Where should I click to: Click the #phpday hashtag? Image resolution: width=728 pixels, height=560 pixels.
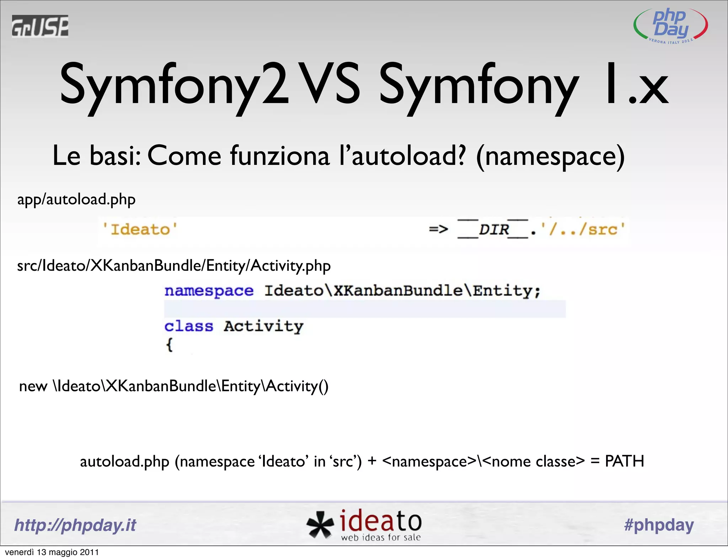point(659,525)
